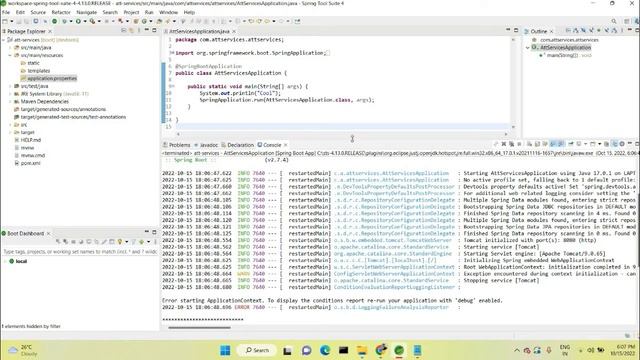The image size is (640, 360).
Task: Open the Debug launch dropdown arrow
Action: click(71, 21)
